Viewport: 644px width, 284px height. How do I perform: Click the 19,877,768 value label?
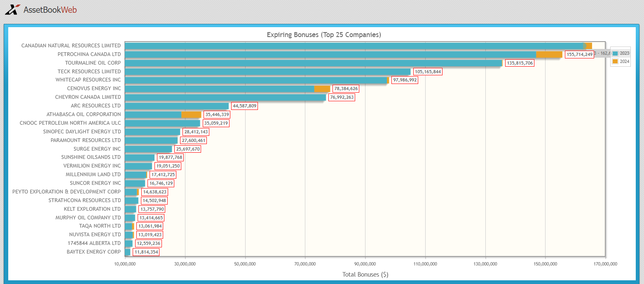coord(170,157)
